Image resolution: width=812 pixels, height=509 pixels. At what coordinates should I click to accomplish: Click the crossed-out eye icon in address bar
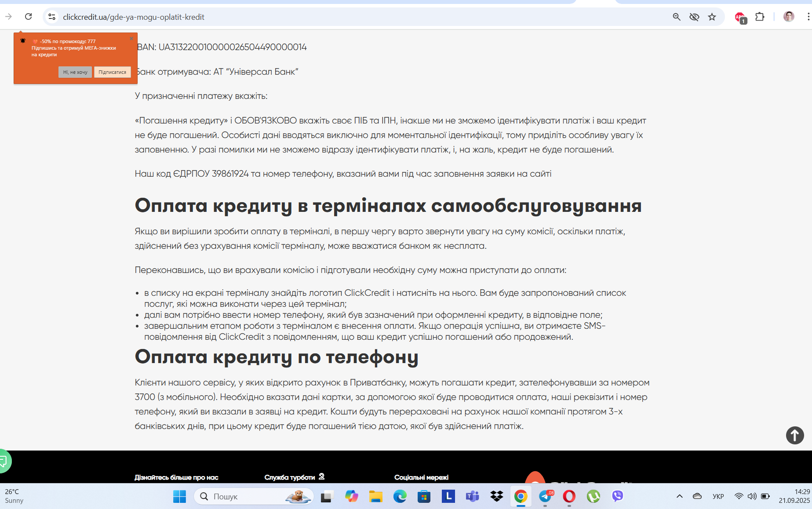click(694, 17)
